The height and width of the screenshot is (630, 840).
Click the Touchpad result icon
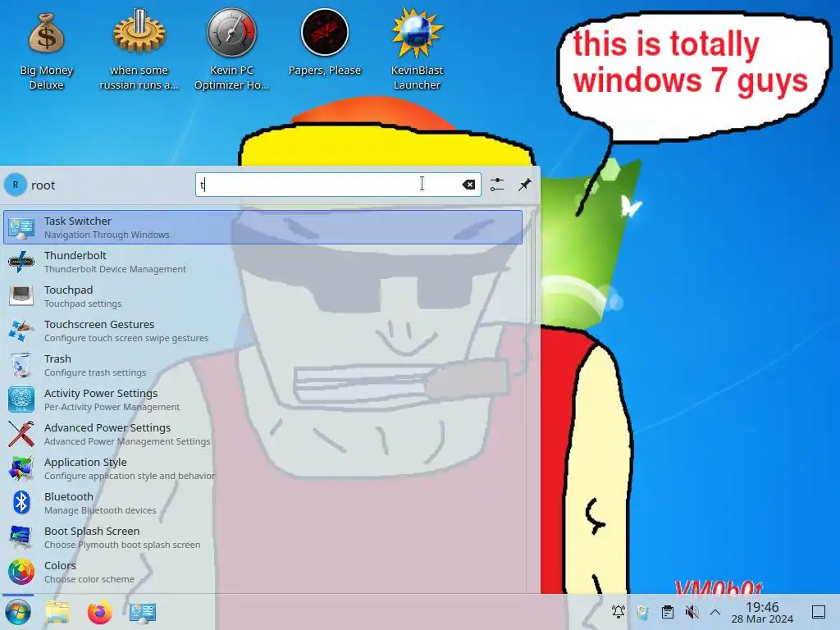(x=21, y=296)
